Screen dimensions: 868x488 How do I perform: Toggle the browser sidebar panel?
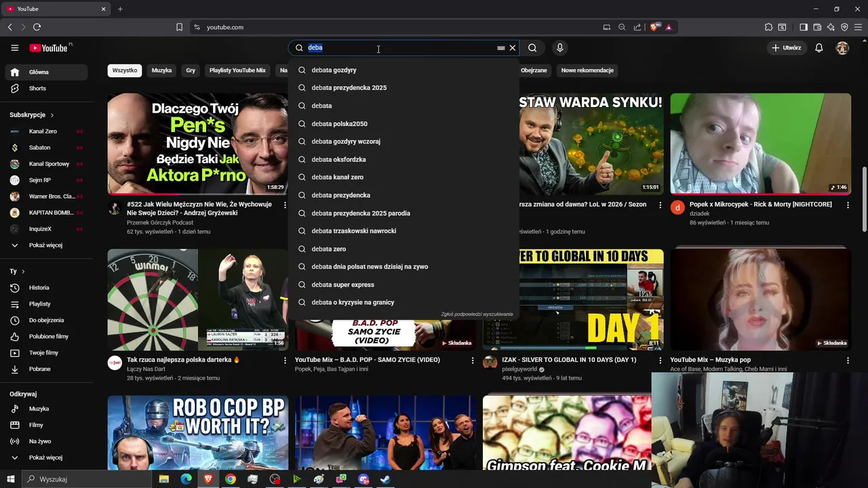(804, 27)
